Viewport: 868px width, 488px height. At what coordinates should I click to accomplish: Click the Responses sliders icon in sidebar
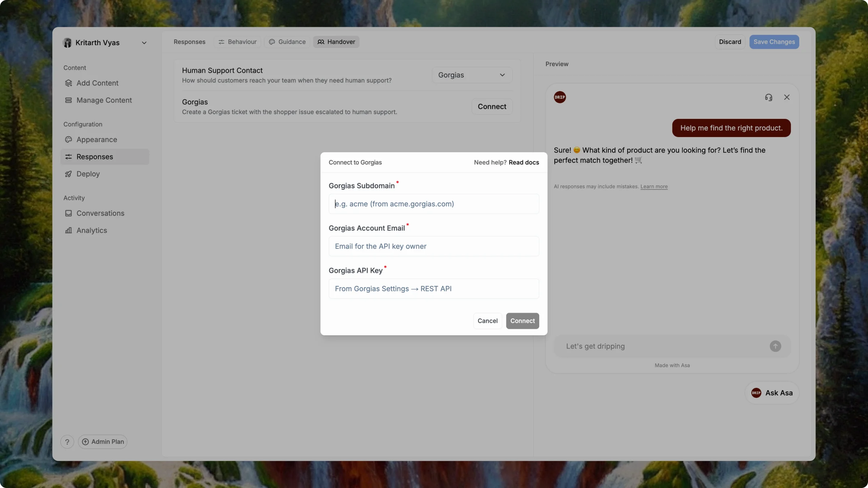[x=68, y=157]
